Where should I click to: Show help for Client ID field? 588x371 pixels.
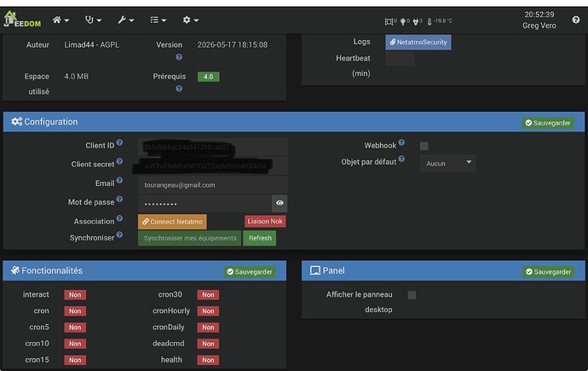point(119,142)
